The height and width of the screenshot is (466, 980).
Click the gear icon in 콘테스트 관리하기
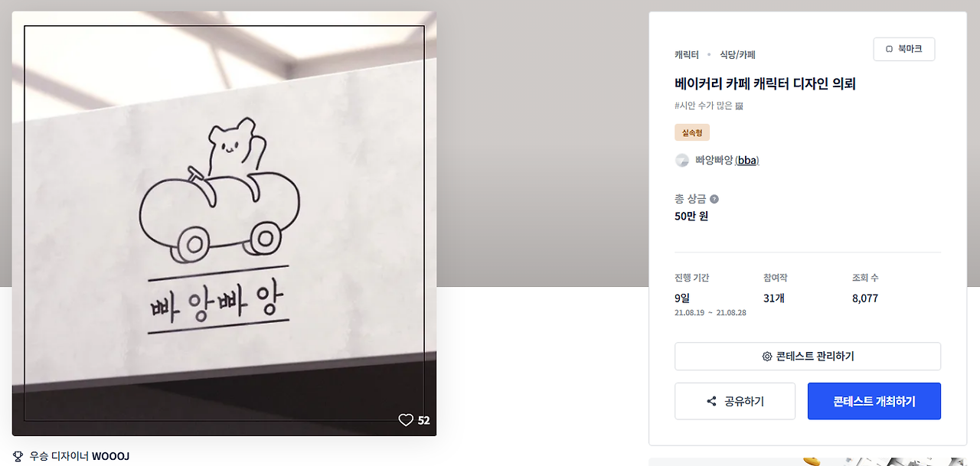767,357
